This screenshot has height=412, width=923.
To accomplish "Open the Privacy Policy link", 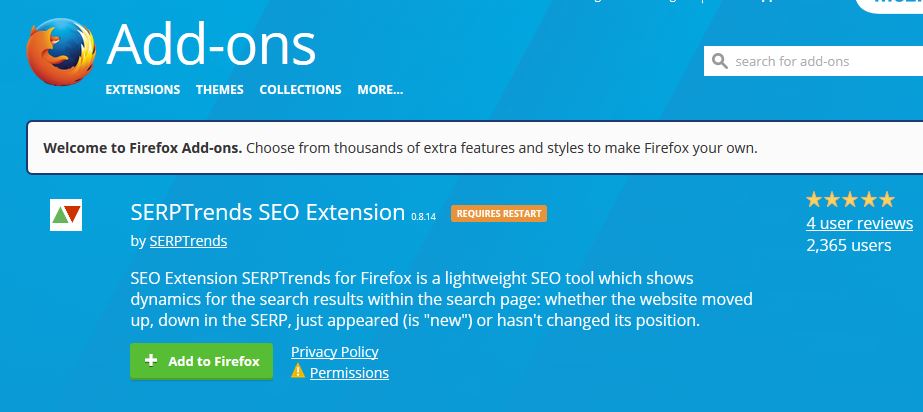I will (334, 351).
